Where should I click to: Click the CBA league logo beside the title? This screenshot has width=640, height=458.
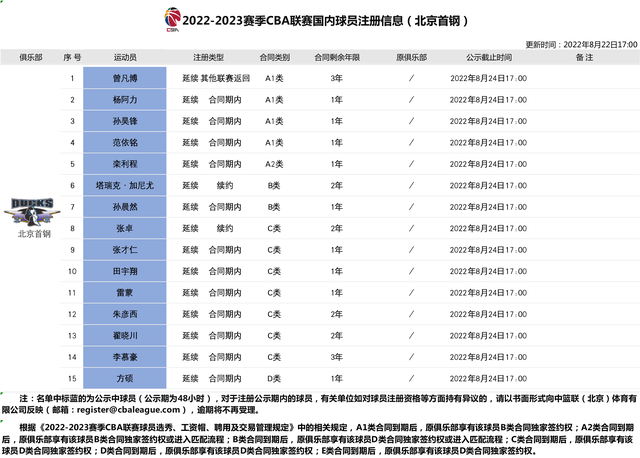click(173, 20)
